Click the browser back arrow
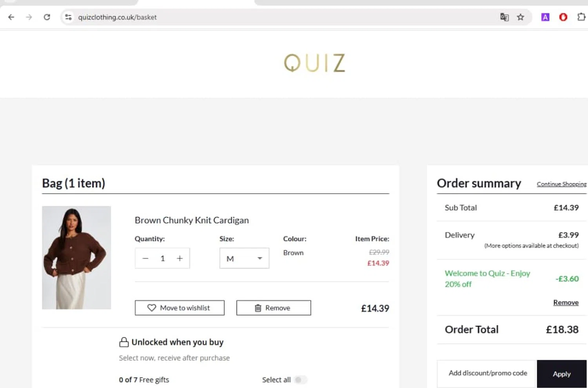The height and width of the screenshot is (388, 588). 11,17
